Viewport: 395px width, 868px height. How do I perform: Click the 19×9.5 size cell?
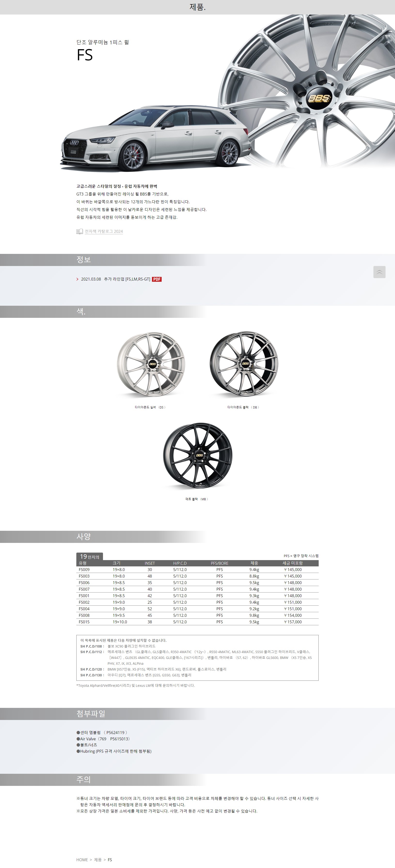pos(119,615)
